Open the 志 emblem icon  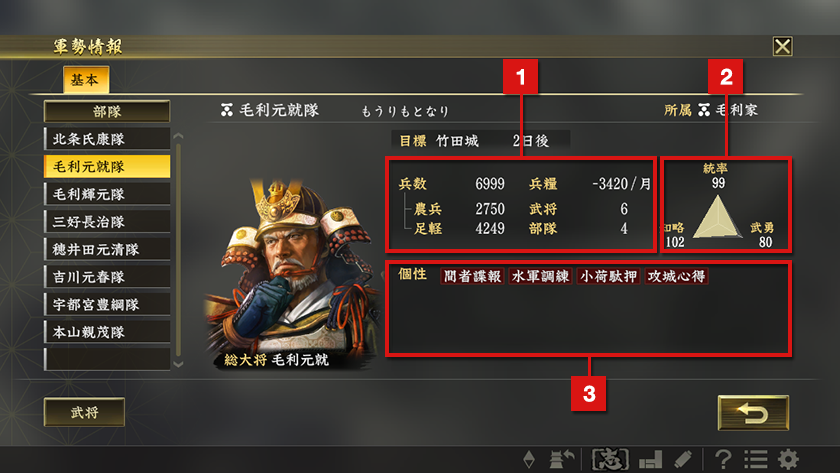610,459
